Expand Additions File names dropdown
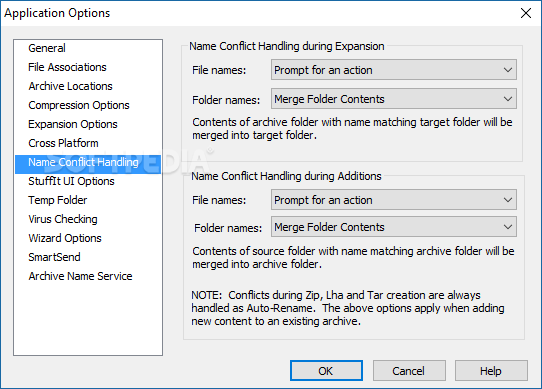Viewport: 542px width, 389px height. [x=394, y=200]
